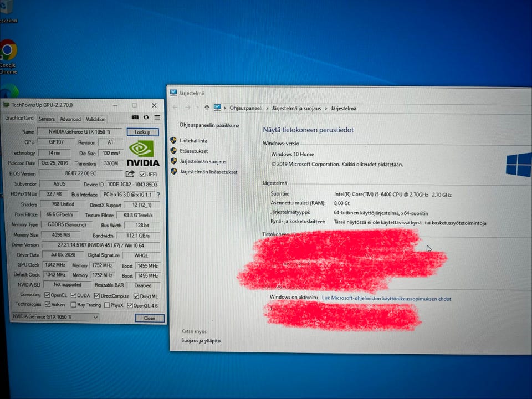Click Järjestelmä ja suojaus in the breadcrumb
Screen dimensions: 532x399
(296, 108)
